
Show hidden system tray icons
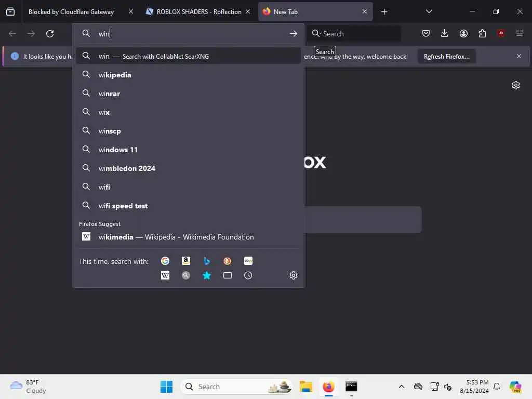point(402,387)
